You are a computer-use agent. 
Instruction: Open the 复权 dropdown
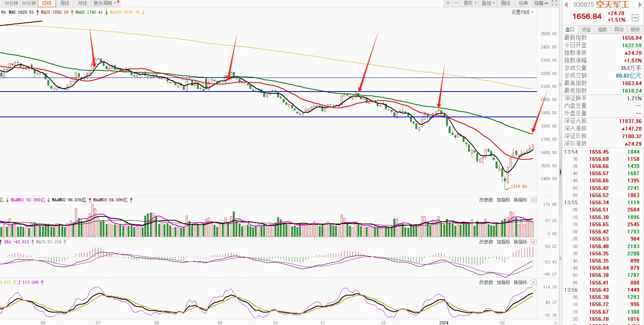click(470, 3)
